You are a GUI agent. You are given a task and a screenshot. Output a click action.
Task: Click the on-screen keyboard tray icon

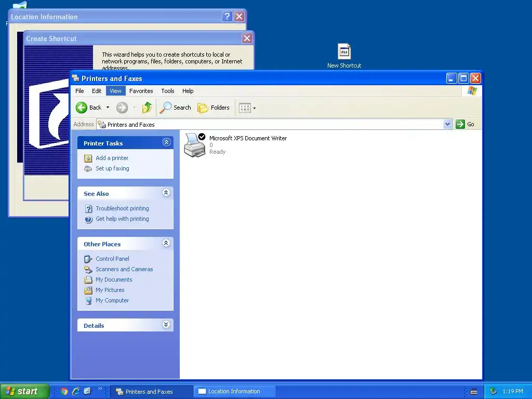474,392
